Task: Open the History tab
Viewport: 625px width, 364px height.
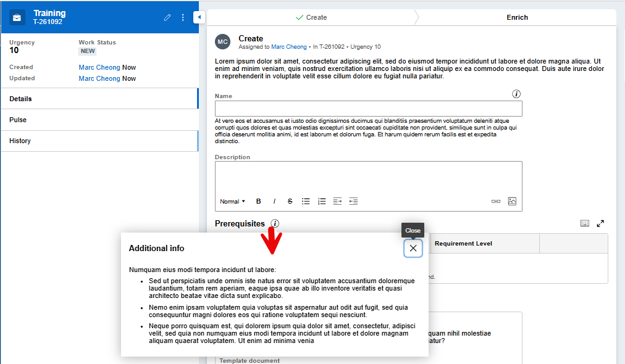Action: [99, 141]
